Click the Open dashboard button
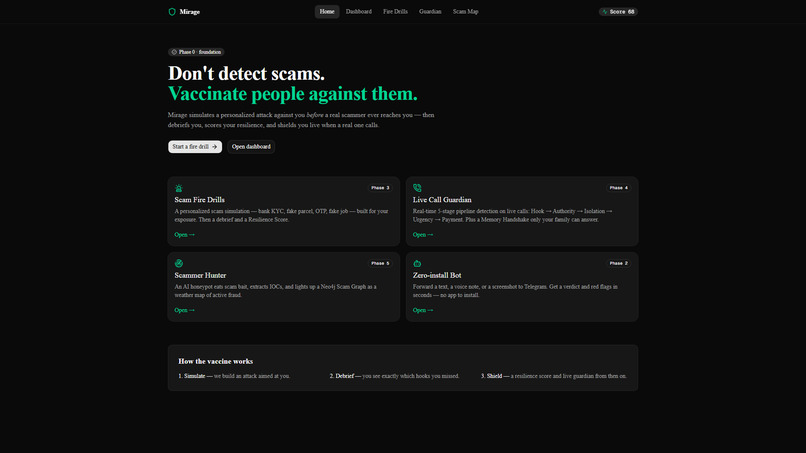This screenshot has height=453, width=806. pyautogui.click(x=251, y=147)
